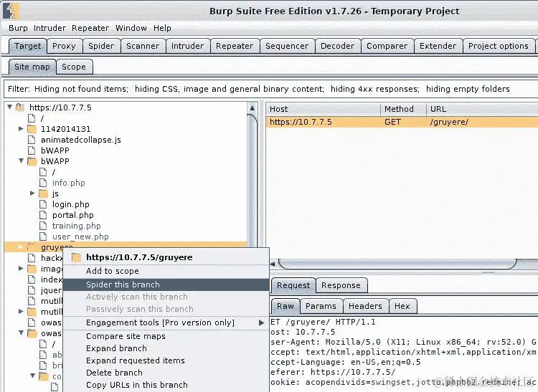Sort by the URL column header
Viewport: 538px width, 392px height.
point(483,110)
